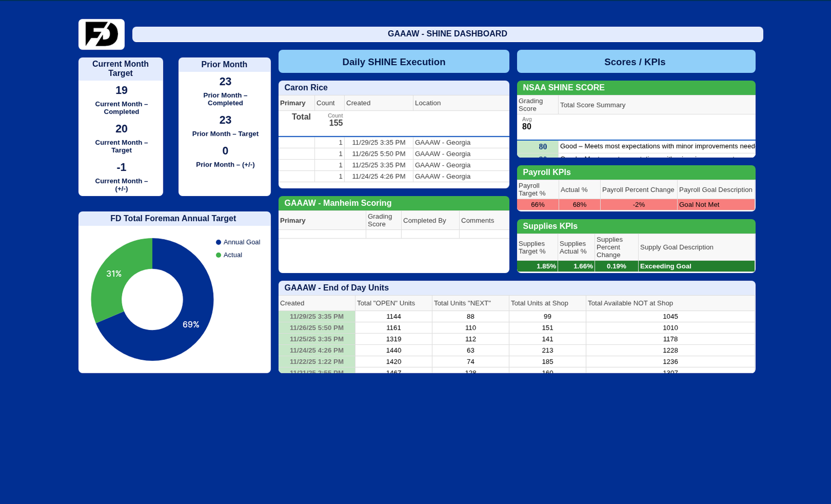This screenshot has width=831, height=504.
Task: Click the blue 69% donut segment
Action: coord(187,327)
